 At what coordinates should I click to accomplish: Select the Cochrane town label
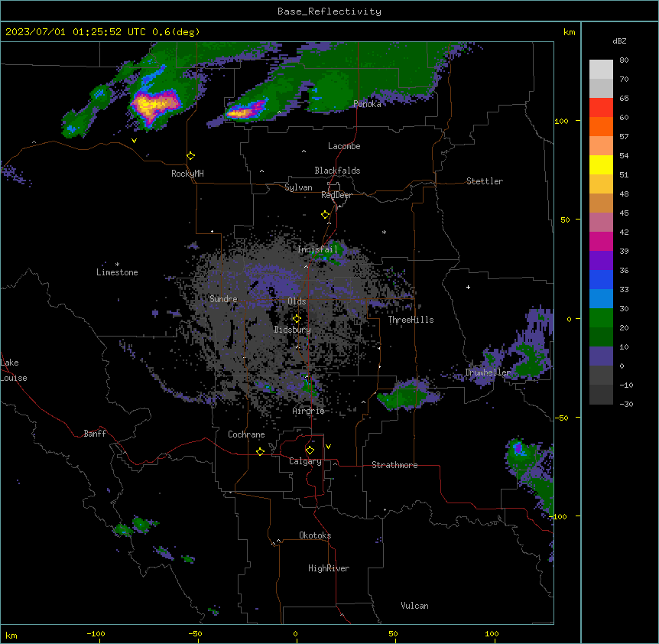246,434
